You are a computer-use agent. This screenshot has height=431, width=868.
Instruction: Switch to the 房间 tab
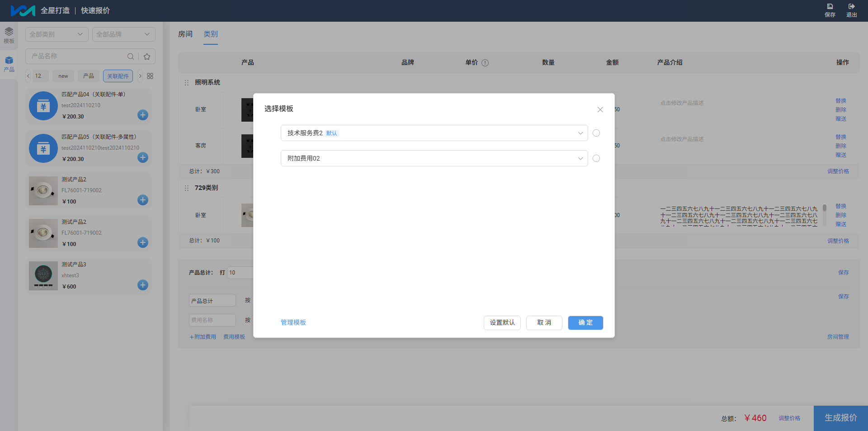click(x=185, y=34)
